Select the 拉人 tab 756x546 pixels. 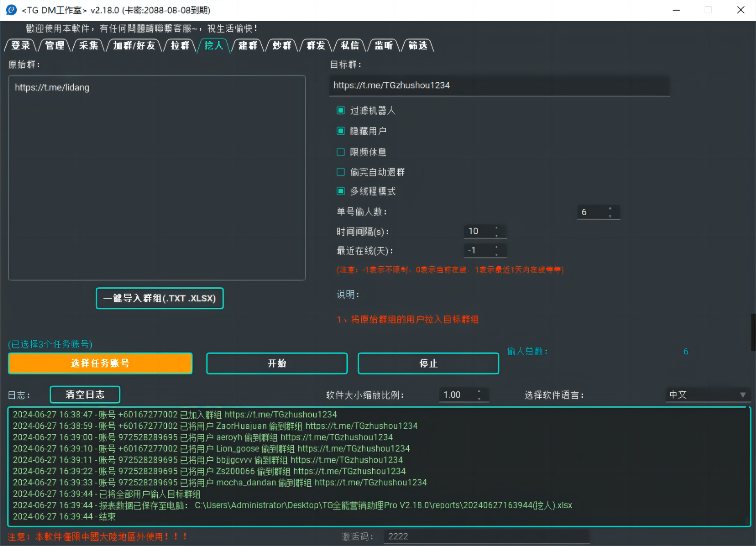[x=214, y=45]
